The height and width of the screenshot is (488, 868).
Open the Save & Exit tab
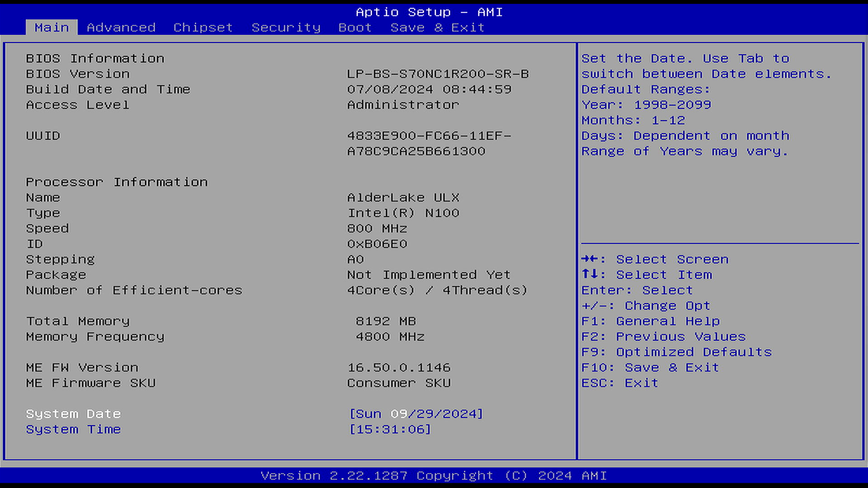pos(437,28)
